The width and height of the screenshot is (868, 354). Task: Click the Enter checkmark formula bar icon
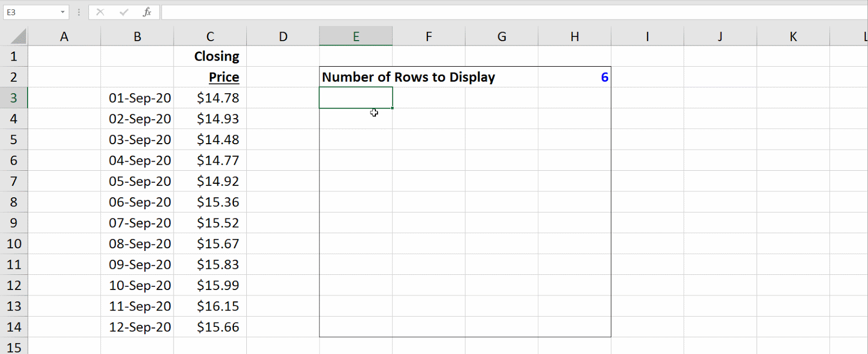pos(124,12)
